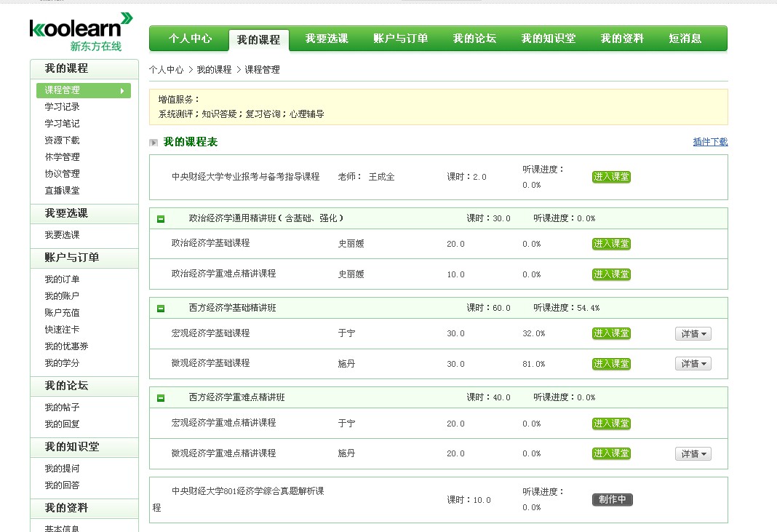
Task: Collapse the 西方经济学重难点精讲班 course group
Action: [161, 398]
